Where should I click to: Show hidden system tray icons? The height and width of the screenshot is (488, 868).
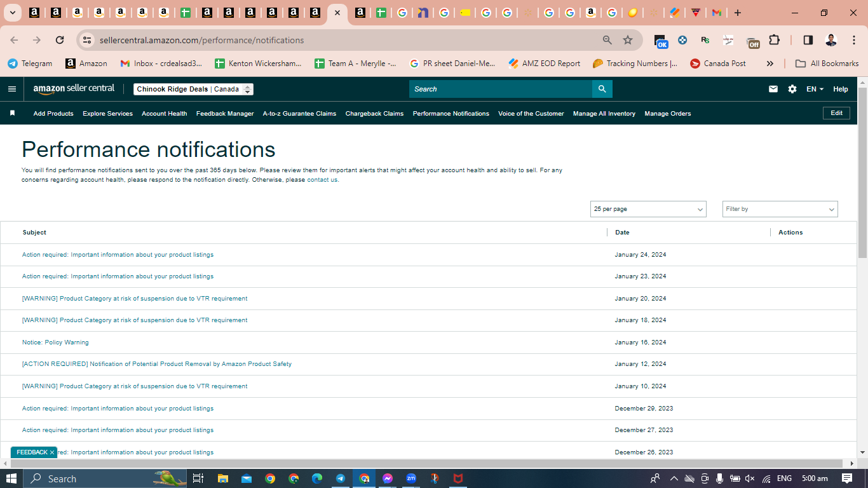coord(674,478)
